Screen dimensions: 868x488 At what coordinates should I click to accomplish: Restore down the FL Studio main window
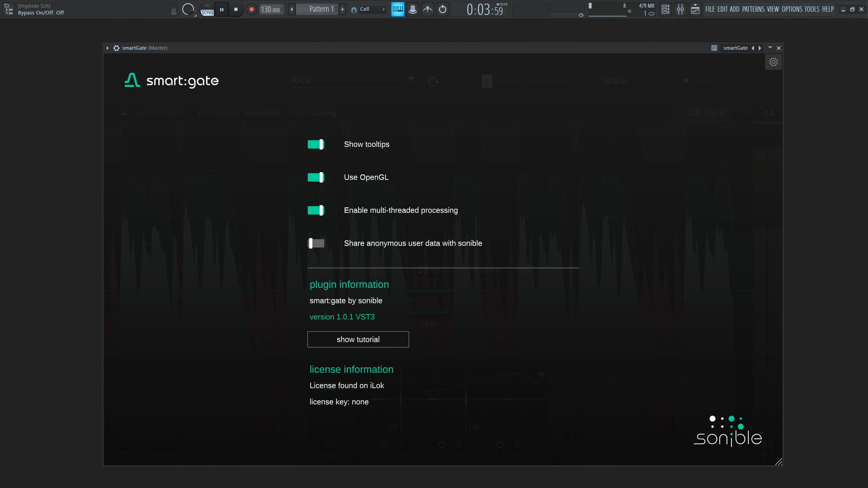coord(852,9)
